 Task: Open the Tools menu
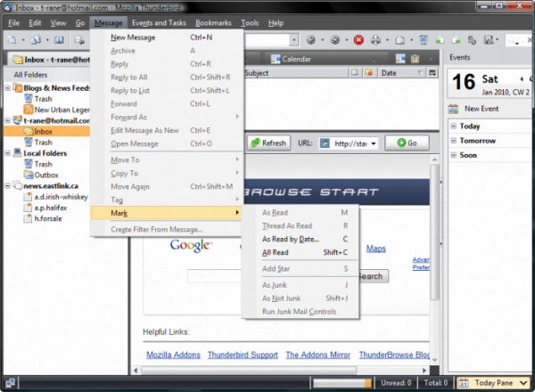pyautogui.click(x=250, y=23)
